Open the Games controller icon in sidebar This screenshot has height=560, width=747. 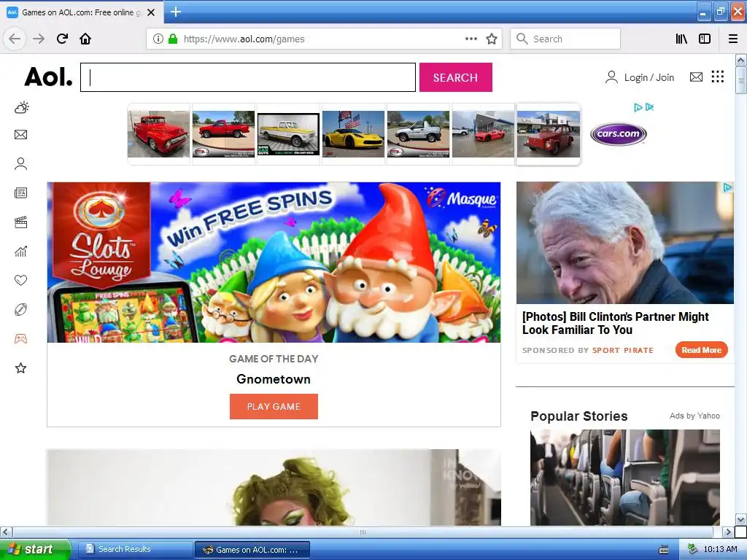(x=20, y=338)
